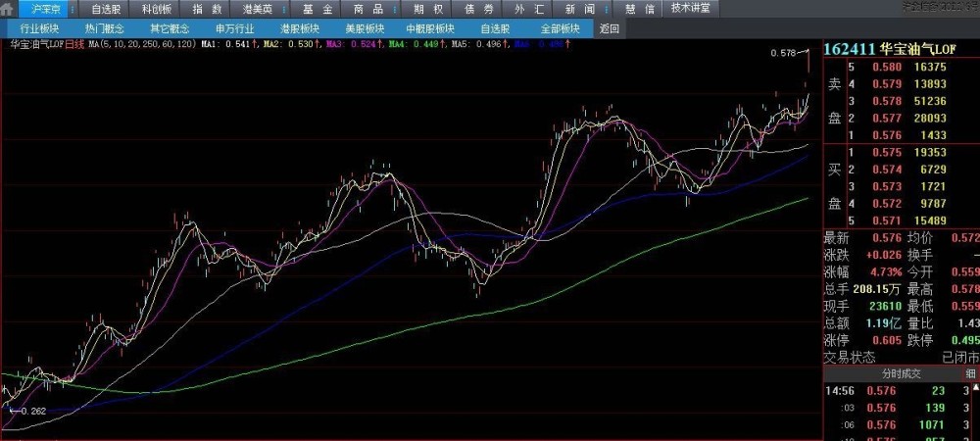Click the 跌停 0.495 limit-down price

click(965, 340)
